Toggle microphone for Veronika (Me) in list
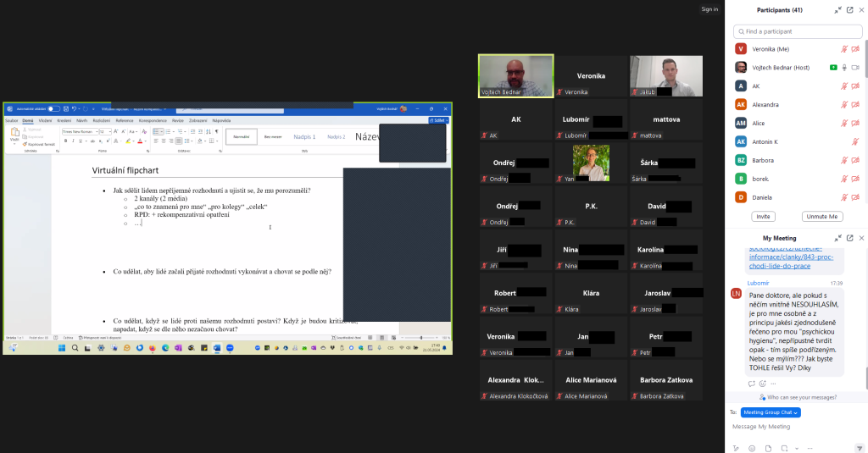868x453 pixels. click(x=844, y=49)
